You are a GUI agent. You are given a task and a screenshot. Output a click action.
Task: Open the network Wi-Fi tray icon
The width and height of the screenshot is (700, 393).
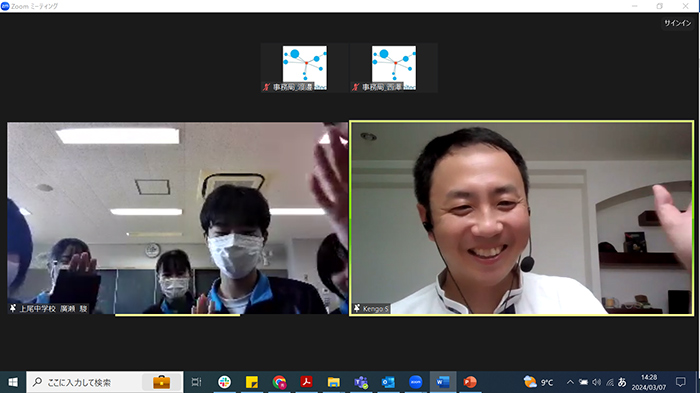[610, 382]
